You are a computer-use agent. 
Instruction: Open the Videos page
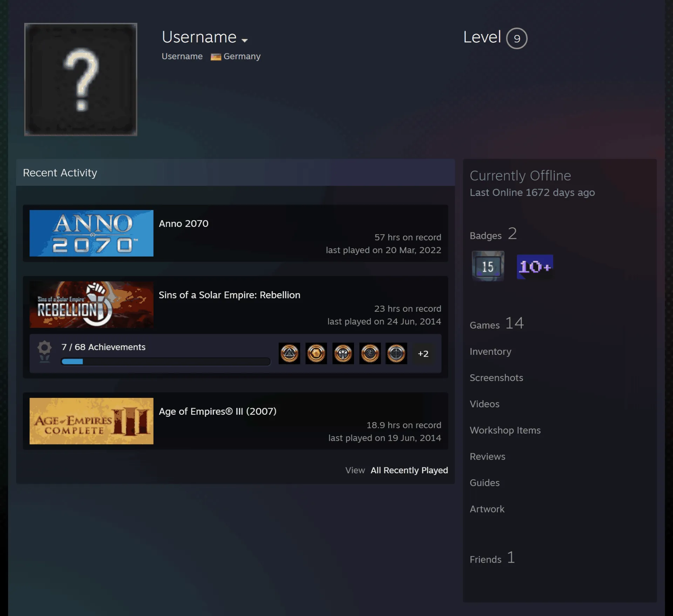484,404
